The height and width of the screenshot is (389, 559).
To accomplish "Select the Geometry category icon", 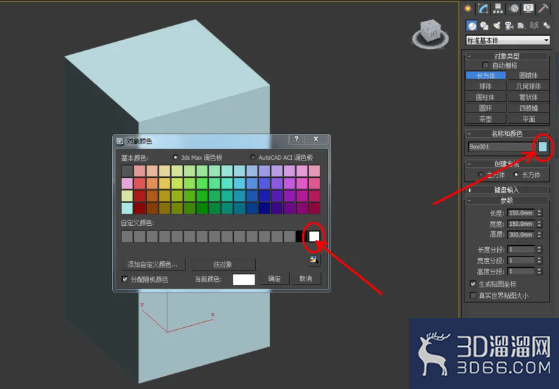I will (x=472, y=26).
